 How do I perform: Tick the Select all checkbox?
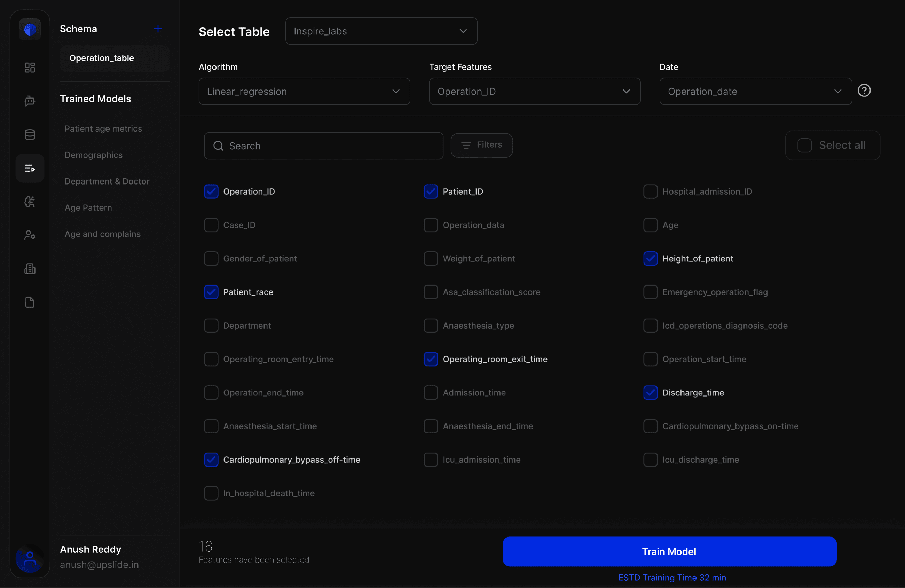804,145
